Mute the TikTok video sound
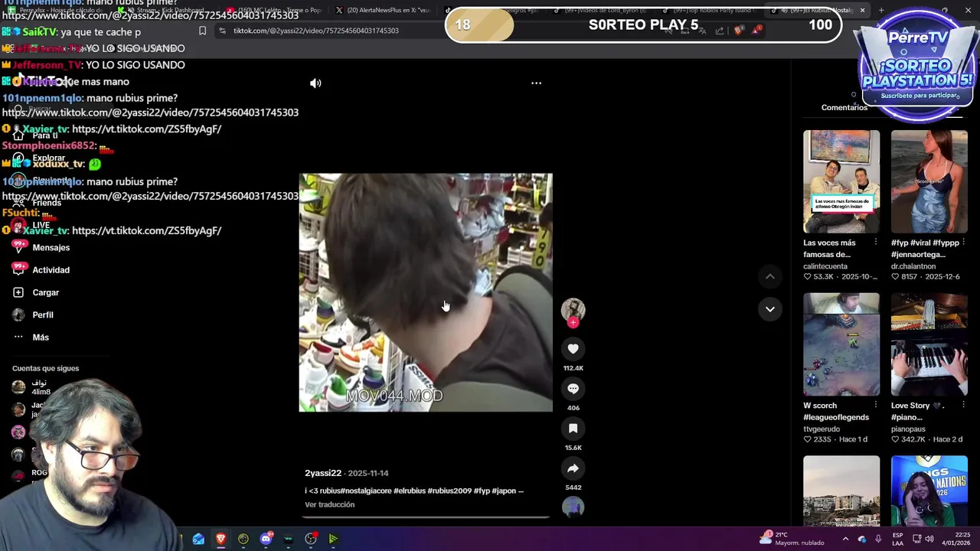The image size is (980, 551). point(315,83)
